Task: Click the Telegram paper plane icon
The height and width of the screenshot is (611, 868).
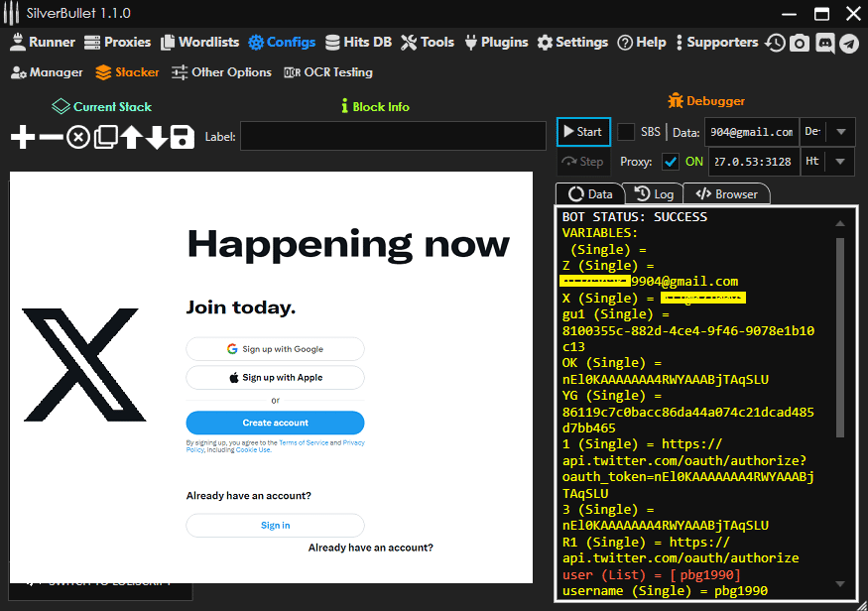Action: click(x=850, y=44)
